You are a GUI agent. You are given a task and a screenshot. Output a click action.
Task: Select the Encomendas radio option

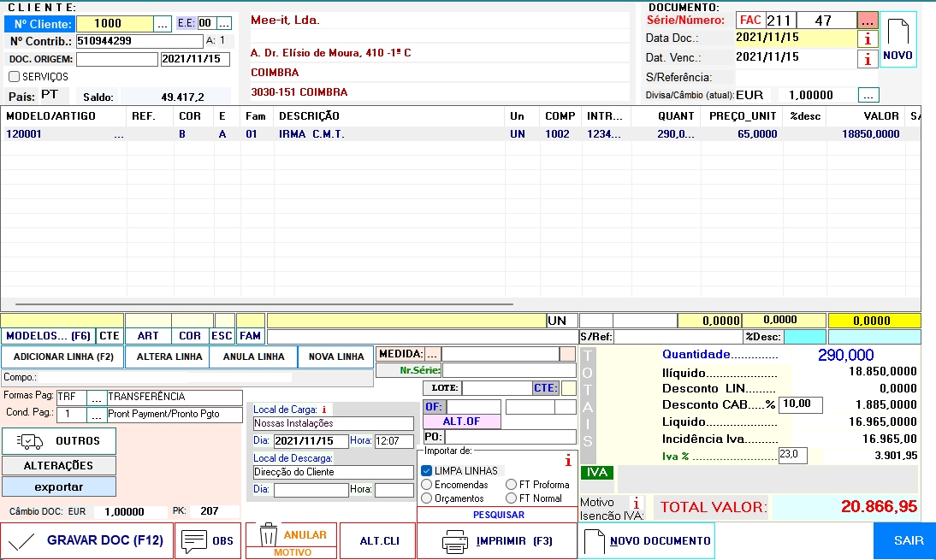click(426, 485)
